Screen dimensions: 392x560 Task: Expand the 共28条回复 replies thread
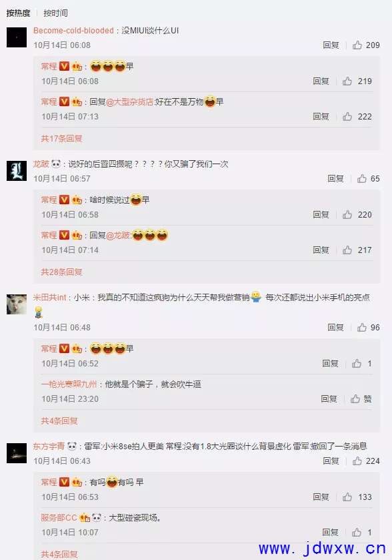[x=61, y=272]
